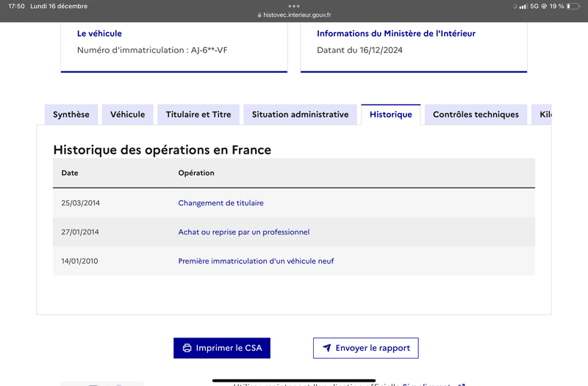Click the printer icon in Imprimer le CSA
The height and width of the screenshot is (386, 588).
point(187,348)
